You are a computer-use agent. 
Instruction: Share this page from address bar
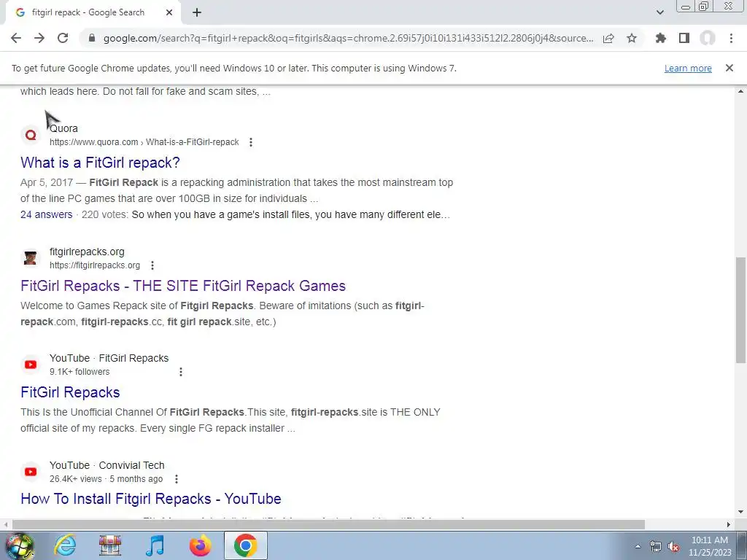click(608, 38)
